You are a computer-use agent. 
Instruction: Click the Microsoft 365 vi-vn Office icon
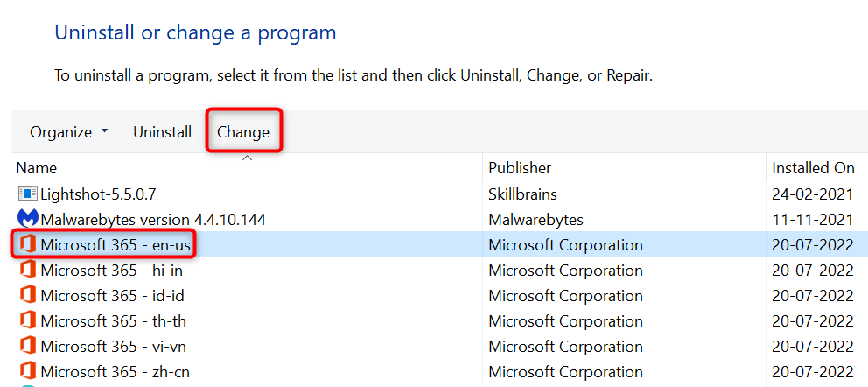tap(27, 346)
